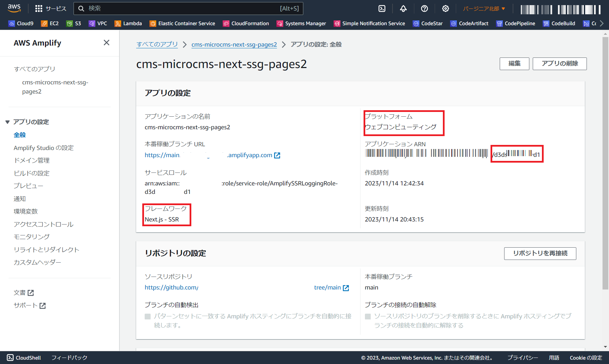
Task: Open the サポート external link
Action: pyautogui.click(x=30, y=305)
